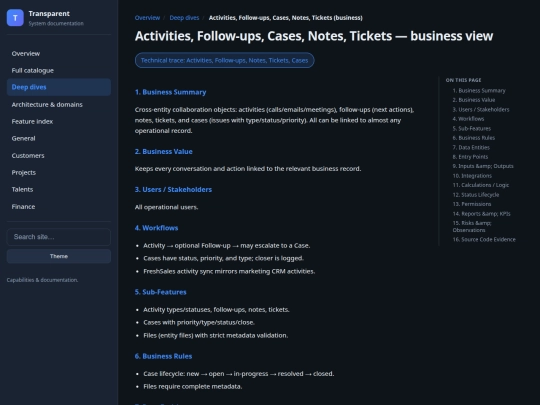Click Overview breadcrumb link
The width and height of the screenshot is (540, 405).
[x=147, y=18]
